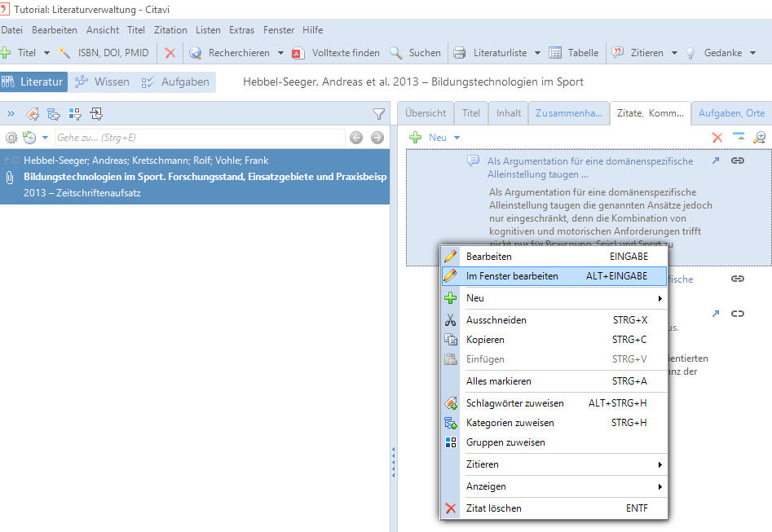Switch to the Aufgaben, Orte tab
This screenshot has height=532, width=772.
tap(731, 113)
